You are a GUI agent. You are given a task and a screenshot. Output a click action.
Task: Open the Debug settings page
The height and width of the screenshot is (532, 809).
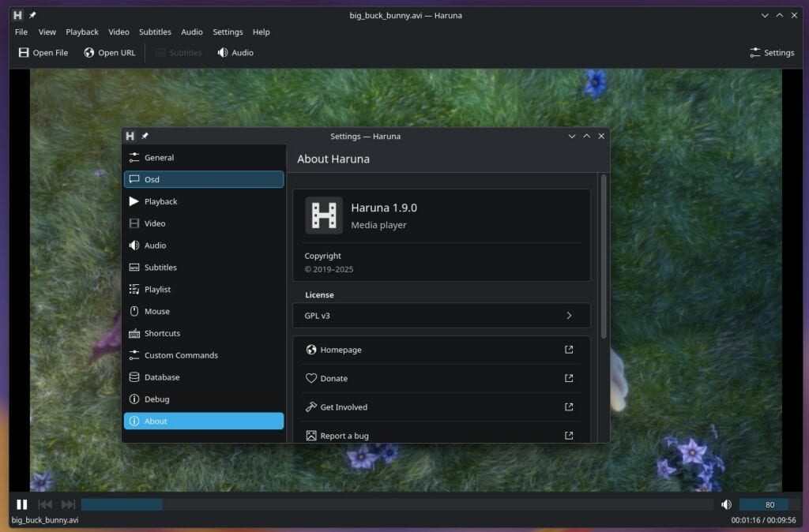(x=204, y=399)
